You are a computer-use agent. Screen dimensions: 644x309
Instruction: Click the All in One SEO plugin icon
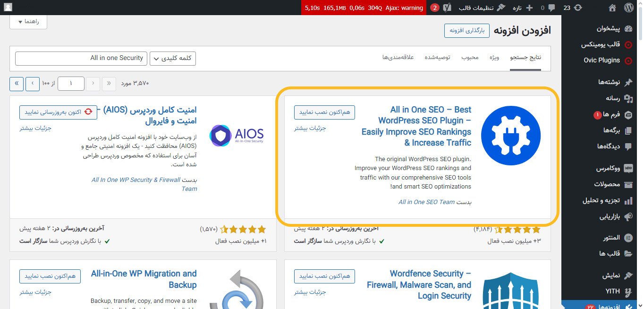(x=511, y=136)
